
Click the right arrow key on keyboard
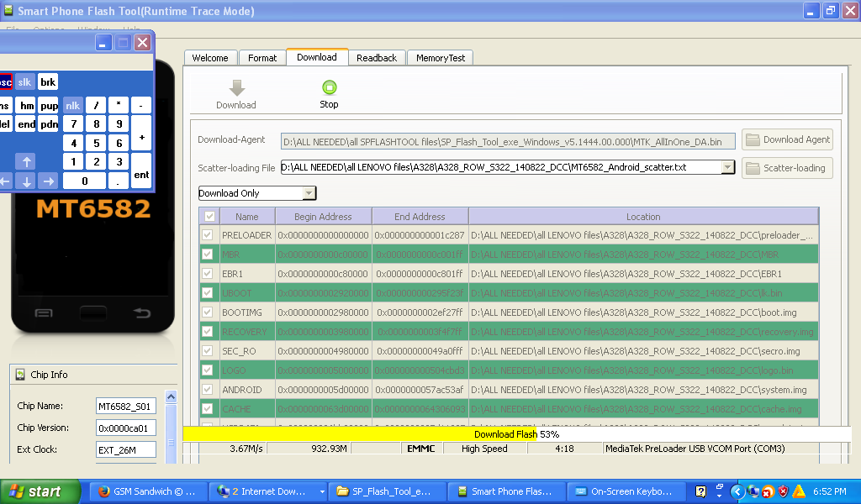[x=48, y=181]
